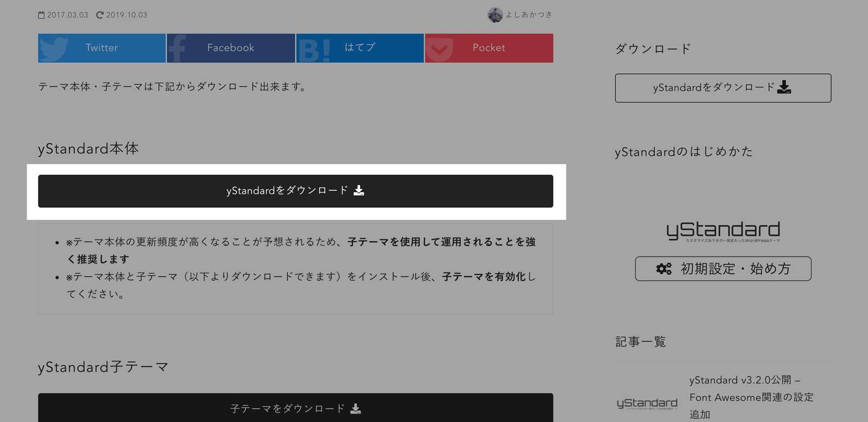Click the download icon in the child theme button

click(355, 408)
